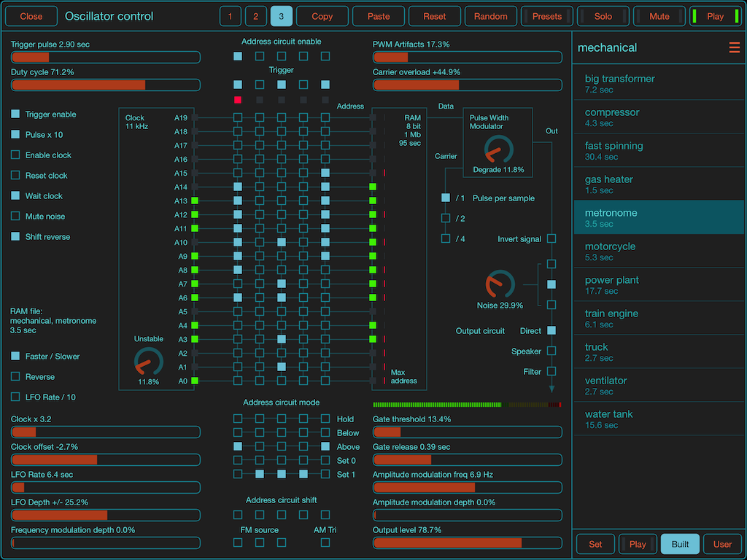Switch to preset slot 1
Image resolution: width=747 pixels, height=560 pixels.
click(x=230, y=15)
